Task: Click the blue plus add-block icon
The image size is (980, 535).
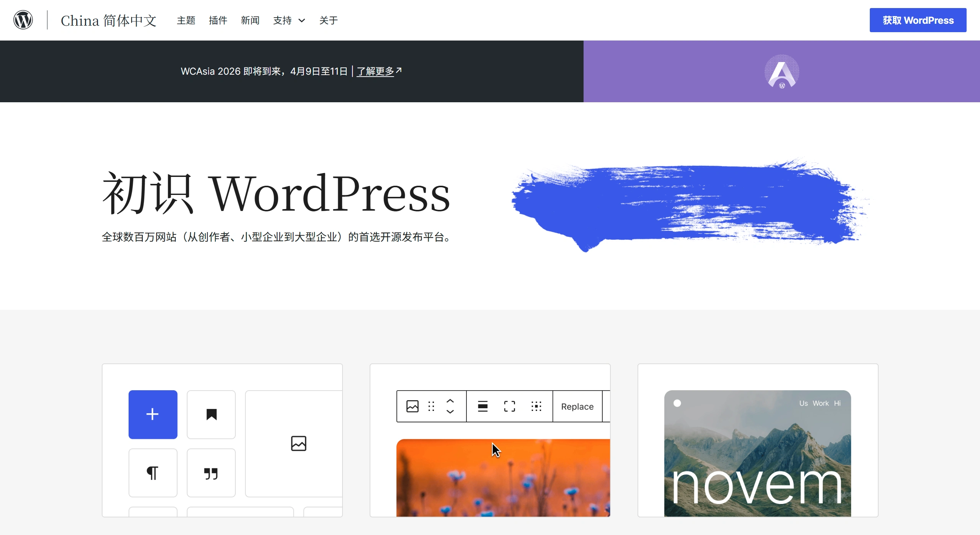Action: (x=153, y=414)
